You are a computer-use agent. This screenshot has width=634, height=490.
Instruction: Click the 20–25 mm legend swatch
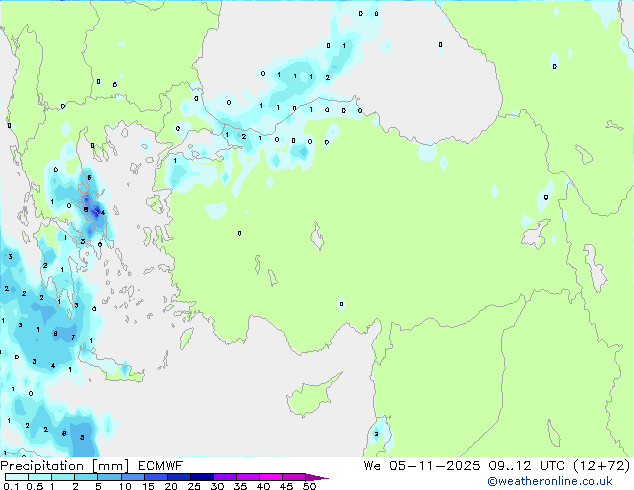(x=179, y=477)
